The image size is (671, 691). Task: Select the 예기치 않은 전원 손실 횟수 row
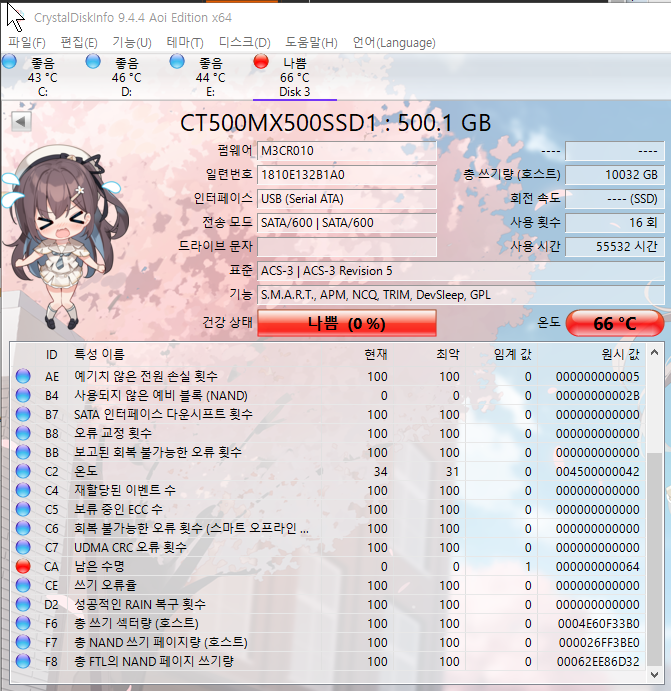coord(328,376)
